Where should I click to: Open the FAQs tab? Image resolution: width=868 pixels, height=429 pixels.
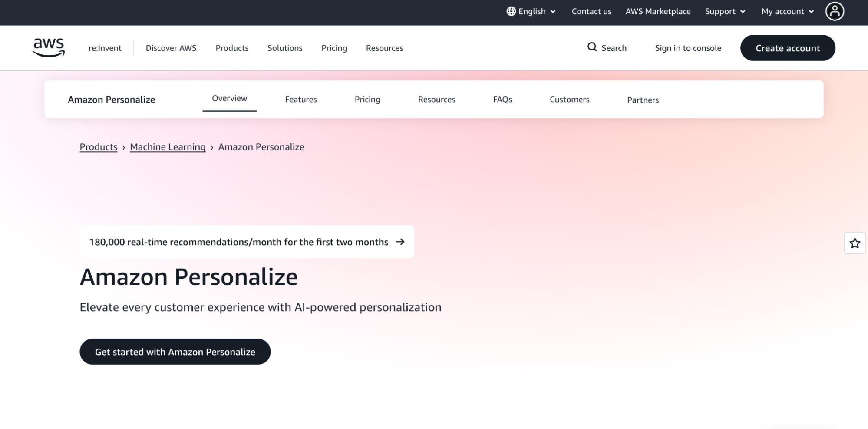(502, 100)
